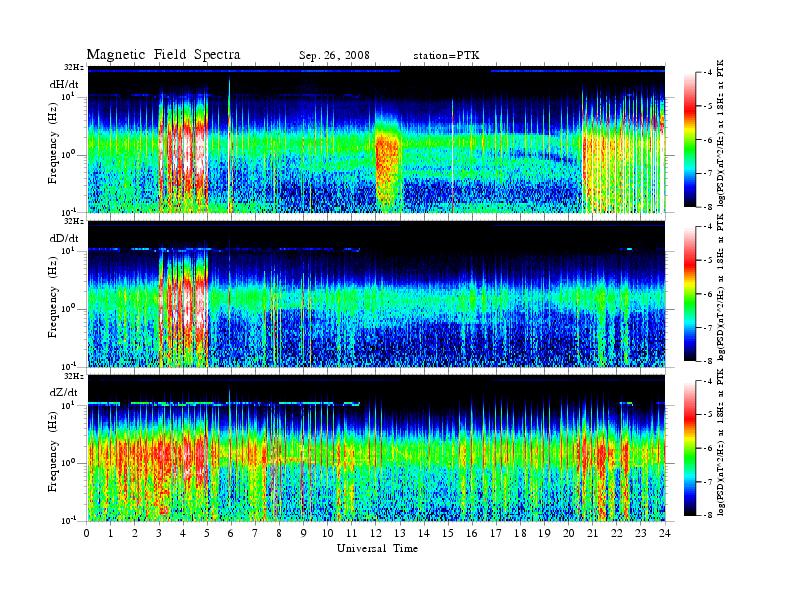This screenshot has width=792, height=612.
Task: Click the hour "17" tick on the Universal Time axis
Action: point(496,533)
